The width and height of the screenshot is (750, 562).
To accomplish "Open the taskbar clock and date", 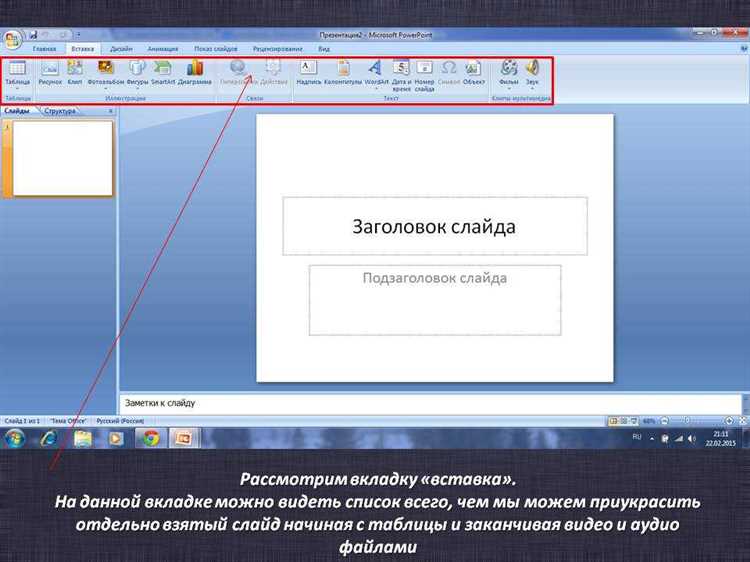I will point(720,439).
